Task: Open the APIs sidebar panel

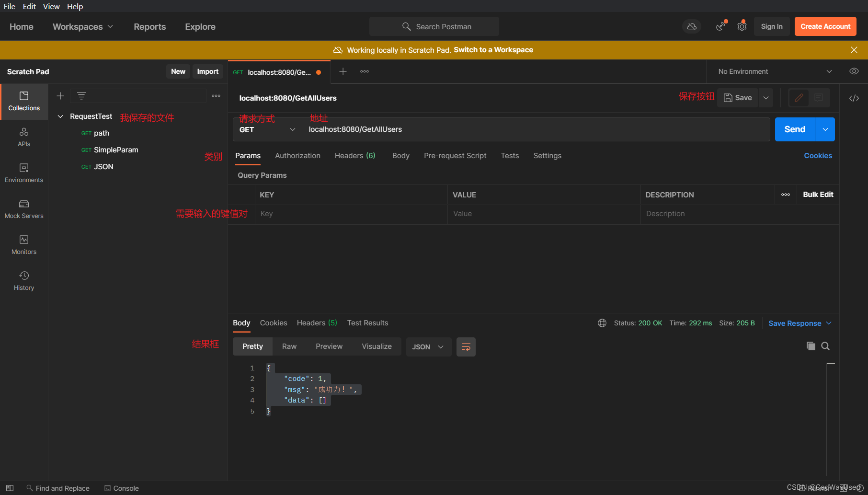Action: pyautogui.click(x=24, y=138)
